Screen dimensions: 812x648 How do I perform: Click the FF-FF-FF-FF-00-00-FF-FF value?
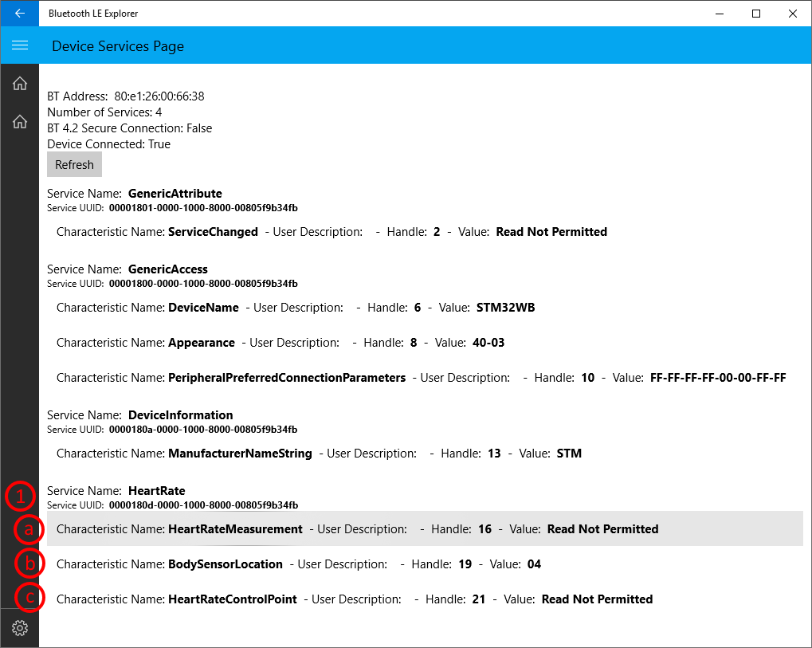tap(718, 378)
